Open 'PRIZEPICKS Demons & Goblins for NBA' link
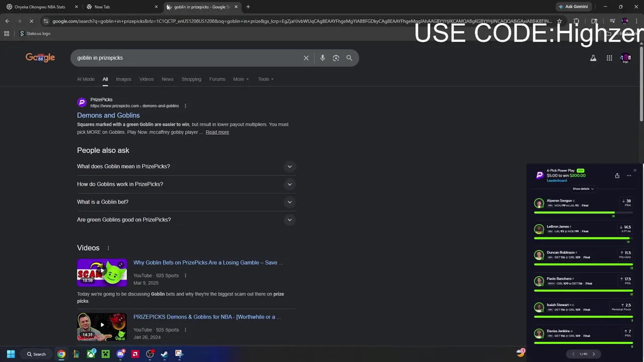The width and height of the screenshot is (644, 362). click(207, 317)
